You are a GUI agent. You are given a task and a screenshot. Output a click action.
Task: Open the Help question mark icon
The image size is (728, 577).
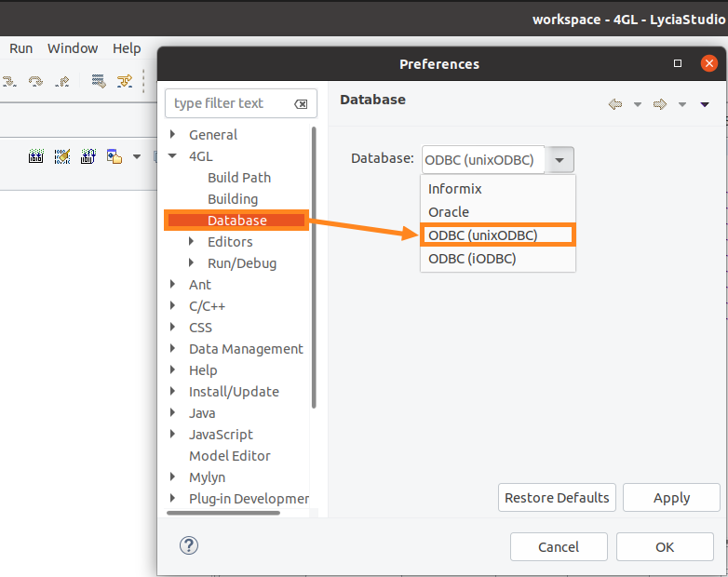pyautogui.click(x=189, y=545)
